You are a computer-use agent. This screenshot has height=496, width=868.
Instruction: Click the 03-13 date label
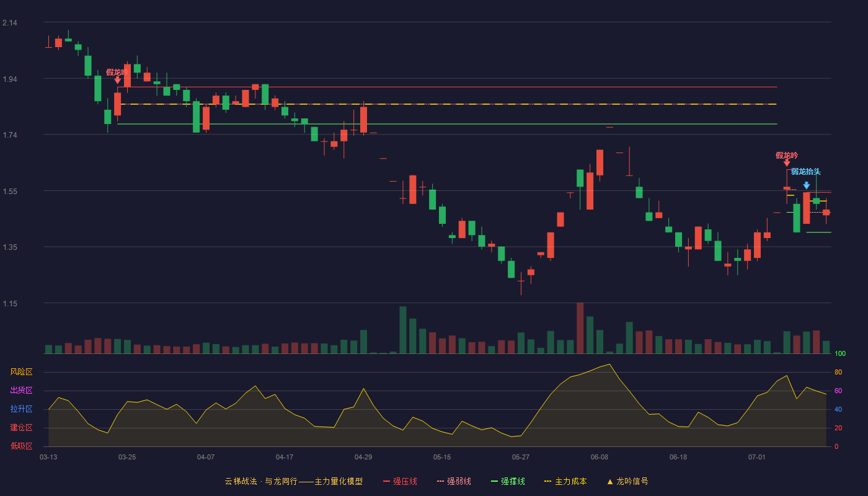(48, 457)
